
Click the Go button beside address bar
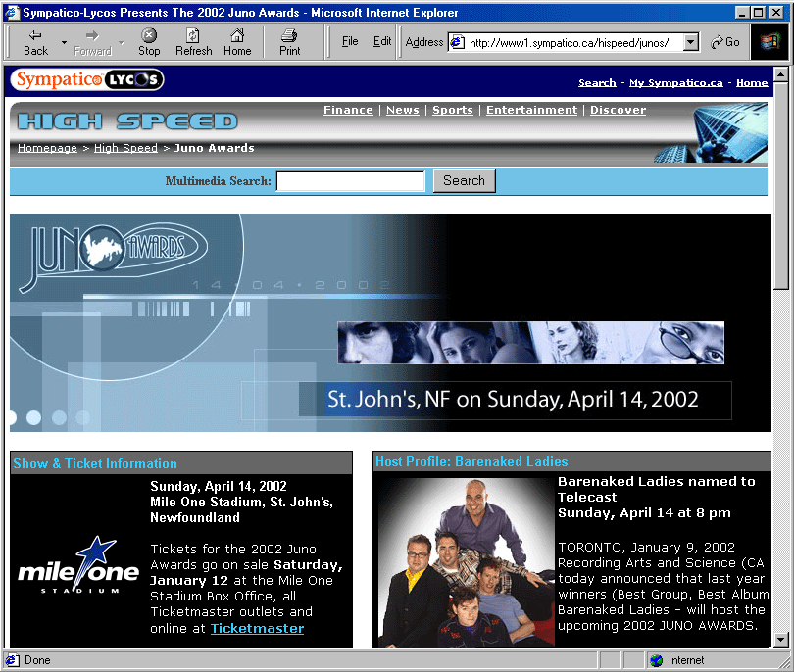pyautogui.click(x=725, y=42)
